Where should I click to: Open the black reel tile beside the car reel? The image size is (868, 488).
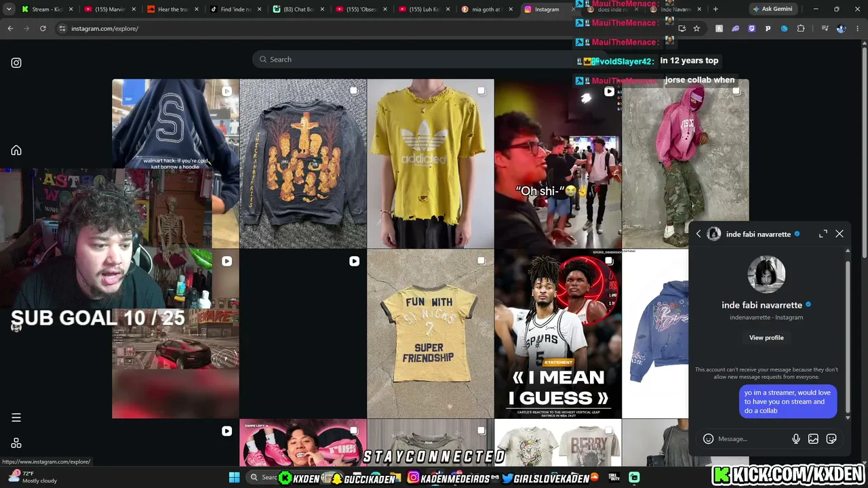coord(303,333)
